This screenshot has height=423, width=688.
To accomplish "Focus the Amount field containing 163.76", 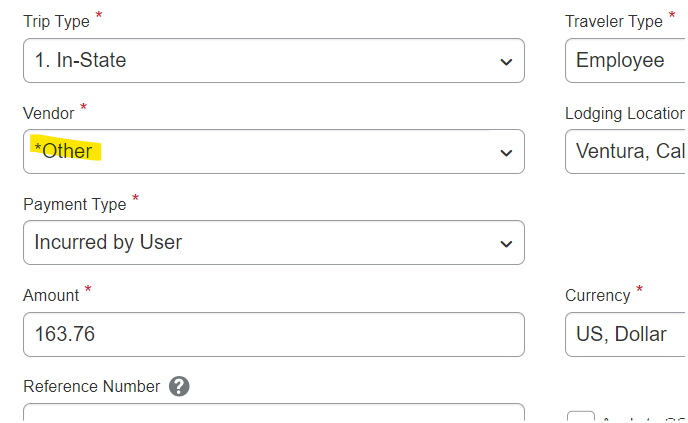I will coord(274,334).
